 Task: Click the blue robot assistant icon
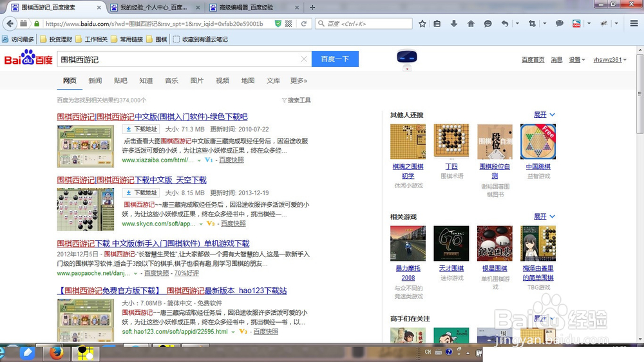point(407,59)
